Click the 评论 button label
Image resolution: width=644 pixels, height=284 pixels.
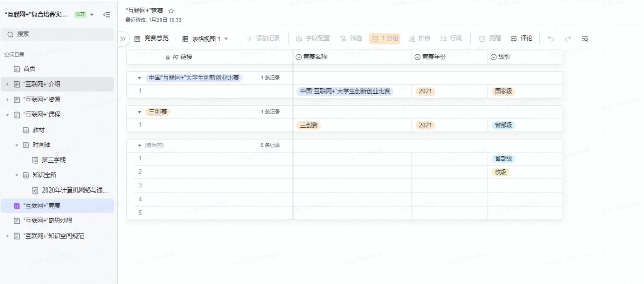pos(526,38)
